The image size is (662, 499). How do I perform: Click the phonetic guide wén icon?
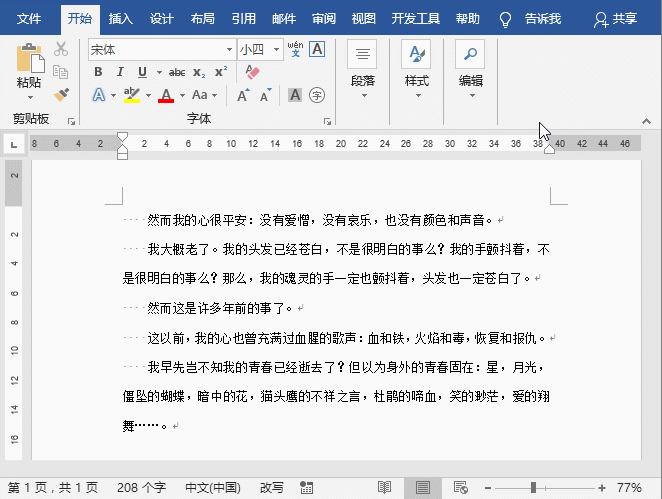pos(295,48)
